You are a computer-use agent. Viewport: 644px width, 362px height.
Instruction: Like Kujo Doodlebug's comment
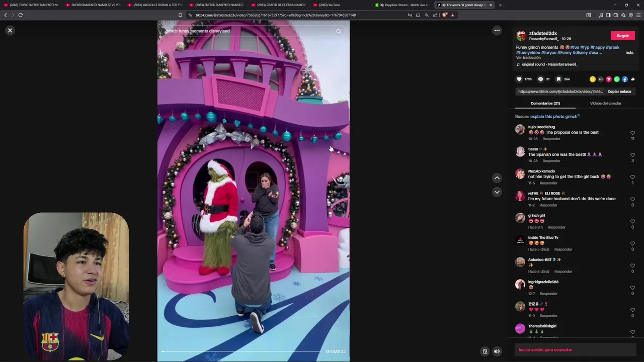[x=632, y=133]
